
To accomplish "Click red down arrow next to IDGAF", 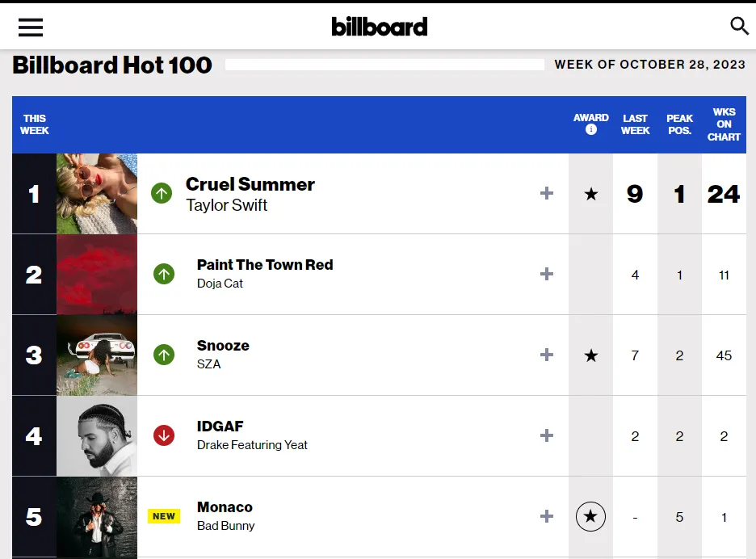I will pos(164,435).
